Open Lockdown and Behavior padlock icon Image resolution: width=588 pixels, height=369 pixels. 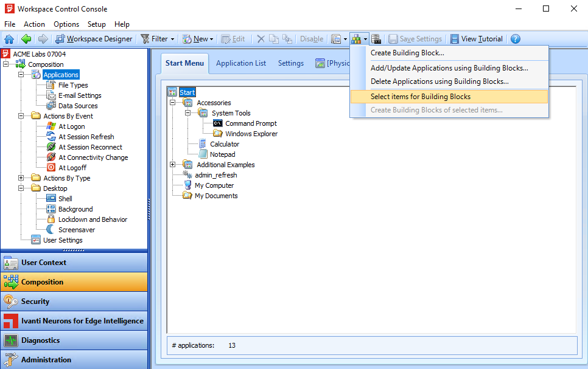point(51,219)
